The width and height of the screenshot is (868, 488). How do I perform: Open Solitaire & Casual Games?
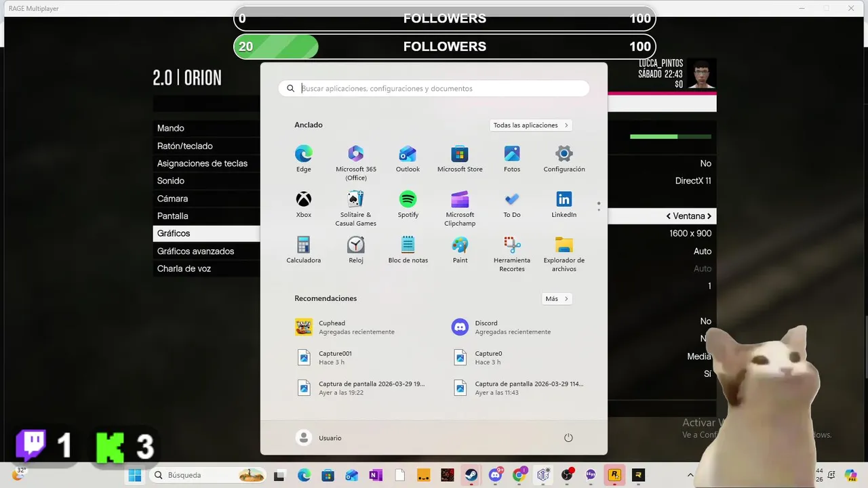click(x=356, y=208)
